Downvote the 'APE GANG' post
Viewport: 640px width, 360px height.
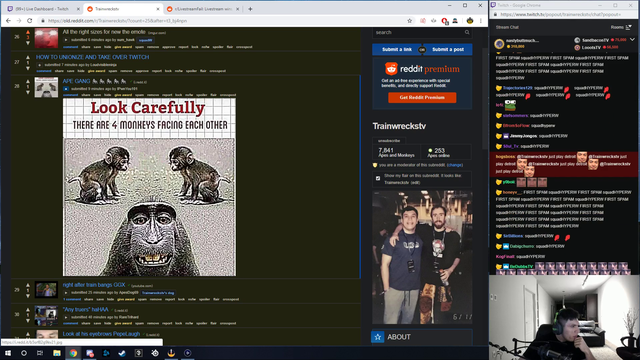[x=28, y=92]
